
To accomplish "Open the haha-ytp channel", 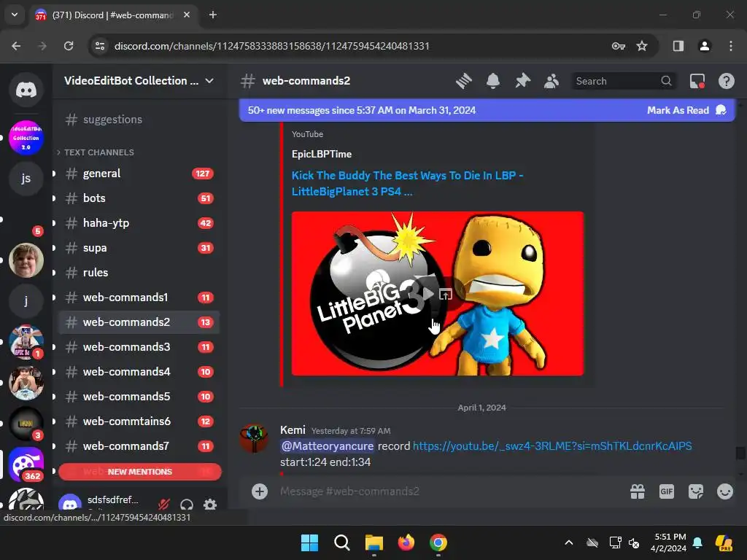I will pos(139,223).
